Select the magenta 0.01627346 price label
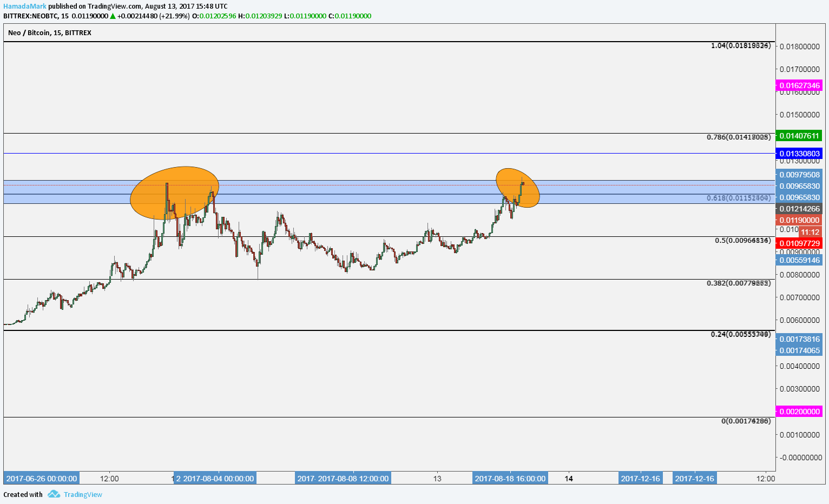This screenshot has width=829, height=504. pos(799,85)
